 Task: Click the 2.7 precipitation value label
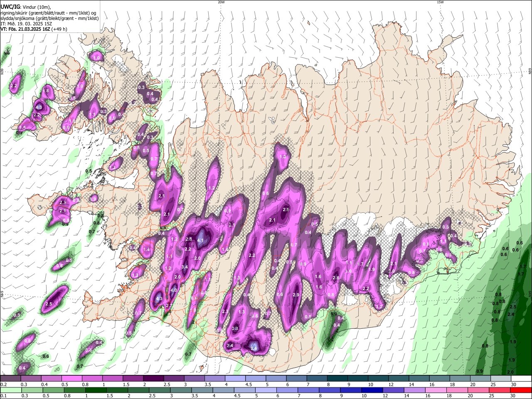point(169,305)
